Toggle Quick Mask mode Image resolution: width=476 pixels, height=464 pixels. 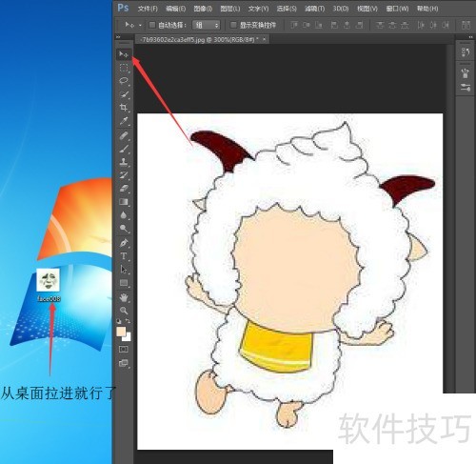124,350
